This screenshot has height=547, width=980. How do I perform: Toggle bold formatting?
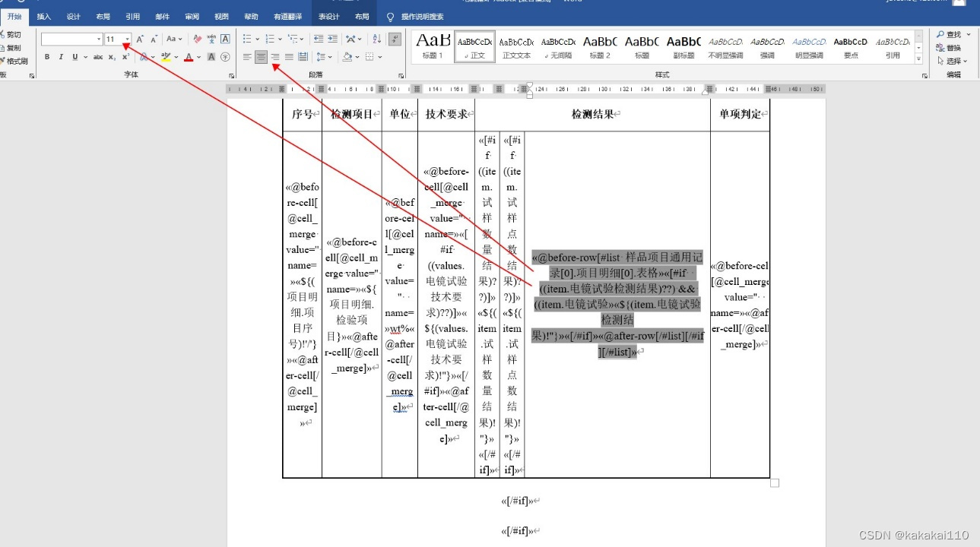[x=47, y=57]
